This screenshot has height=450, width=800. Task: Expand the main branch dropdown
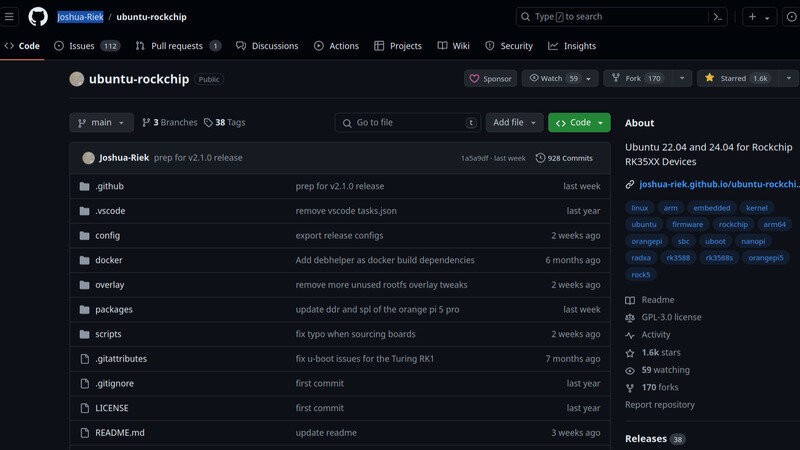coord(101,122)
